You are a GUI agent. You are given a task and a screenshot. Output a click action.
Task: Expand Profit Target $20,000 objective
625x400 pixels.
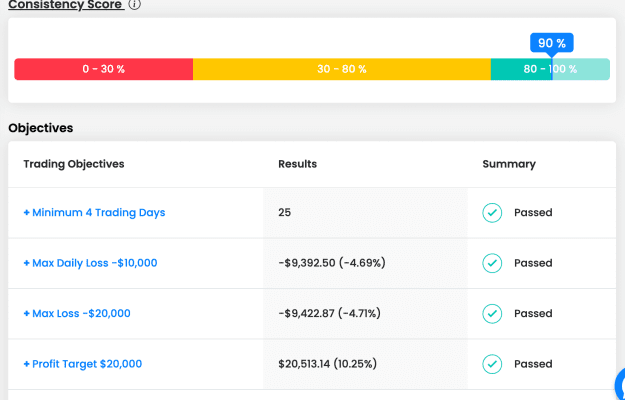pyautogui.click(x=83, y=364)
